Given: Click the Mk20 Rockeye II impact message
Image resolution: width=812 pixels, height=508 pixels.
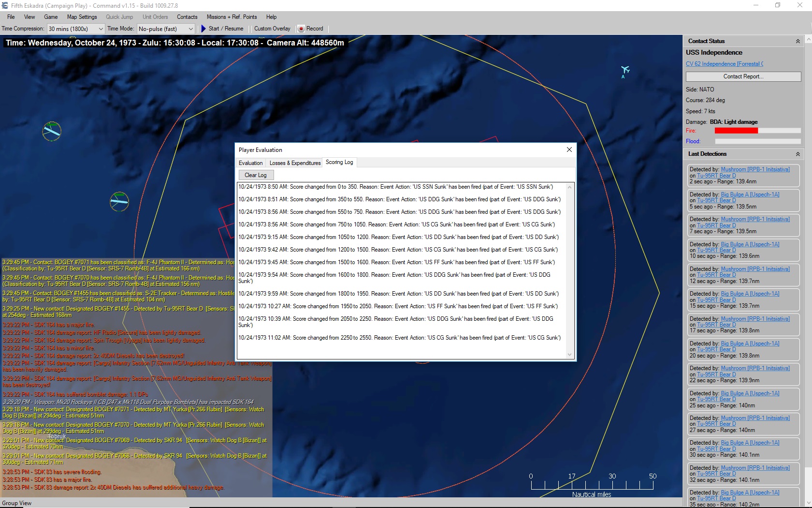Looking at the screenshot, I should coord(128,402).
